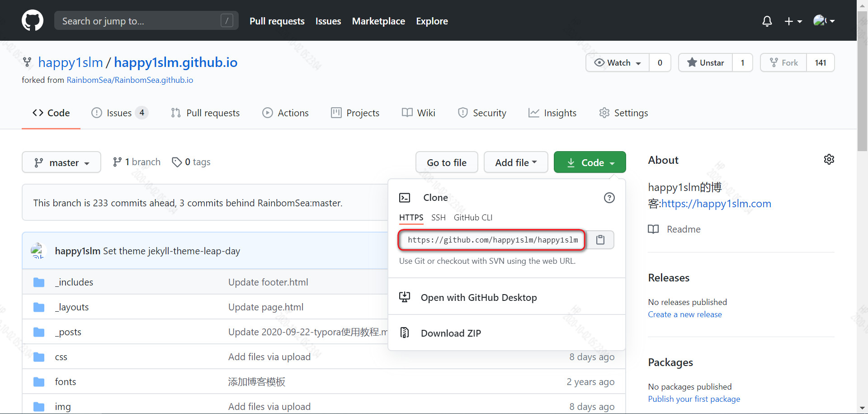Open the _layouts folder
Image resolution: width=868 pixels, height=414 pixels.
(x=72, y=307)
